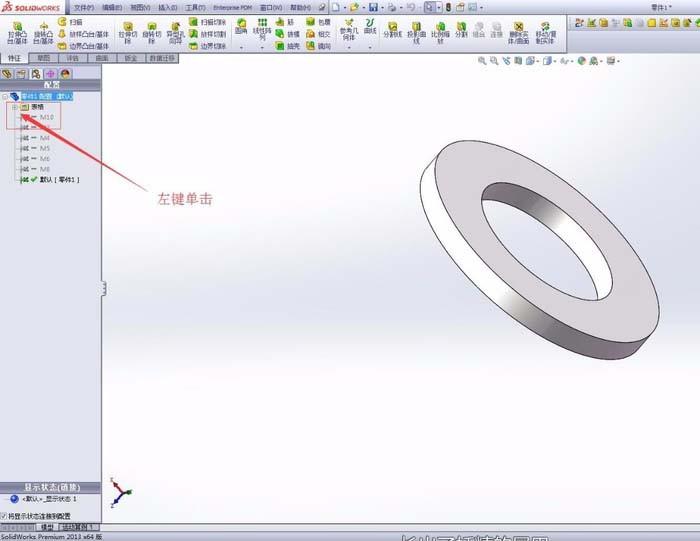Screen dimensions: 700x541
Task: Select the Swept Boss (扫描) tool
Action: pyautogui.click(x=70, y=21)
